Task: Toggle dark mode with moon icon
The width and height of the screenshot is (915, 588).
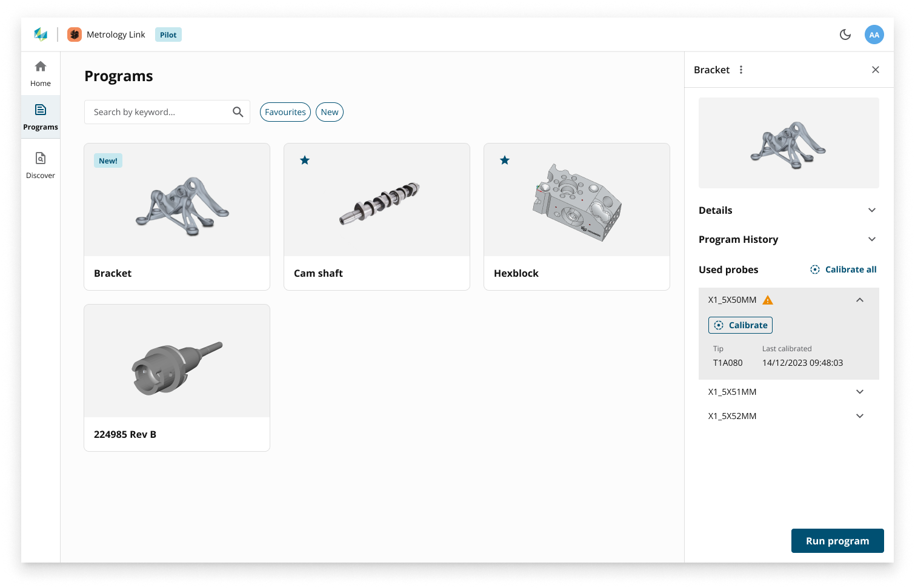Action: tap(845, 35)
